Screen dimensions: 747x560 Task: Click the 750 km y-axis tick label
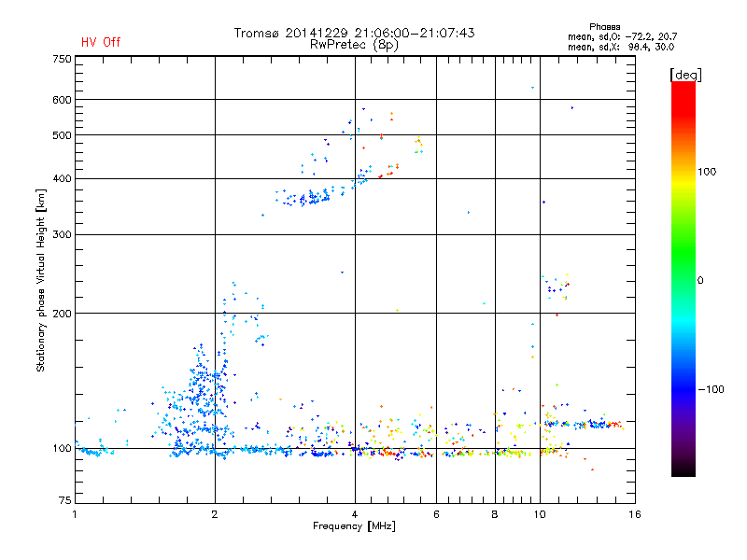coord(63,59)
